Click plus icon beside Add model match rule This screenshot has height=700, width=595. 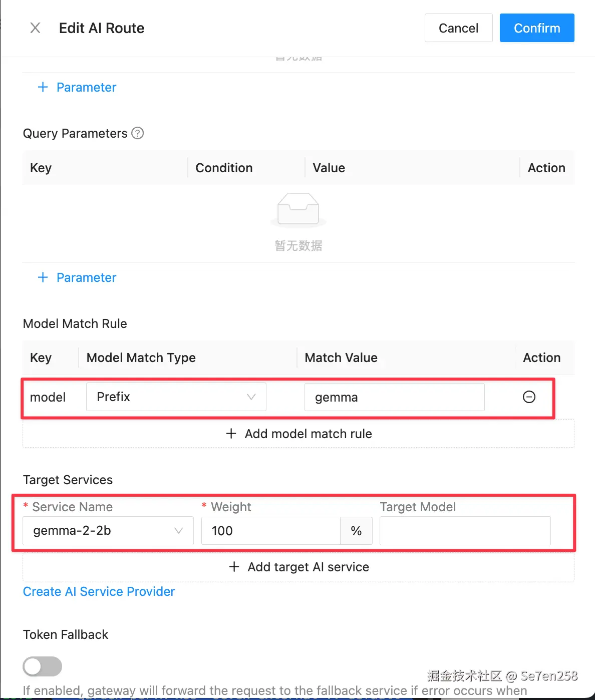coord(231,434)
